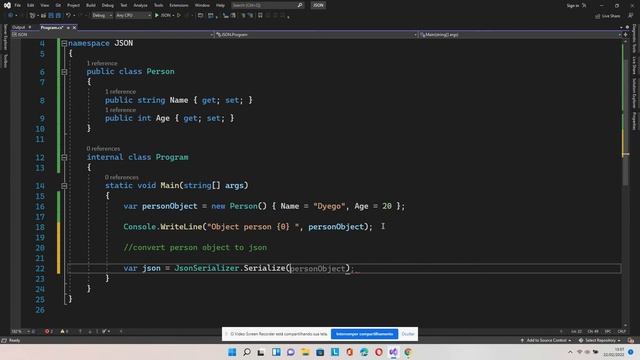The width and height of the screenshot is (640, 360).
Task: Open the Window menu
Action: click(x=202, y=5)
